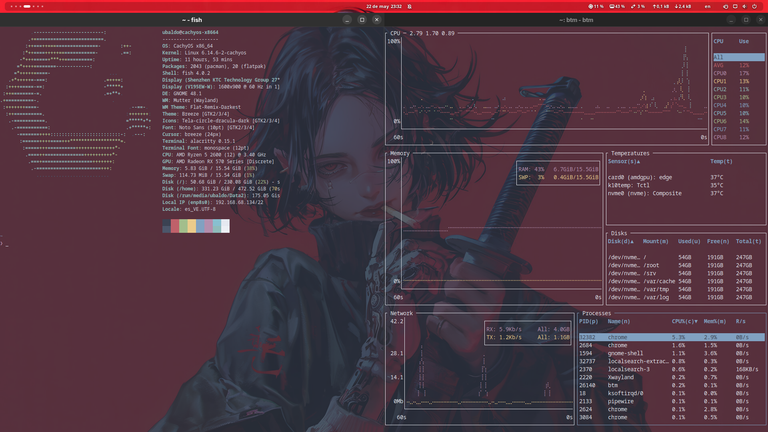
Task: Close the btm window
Action: (761, 20)
